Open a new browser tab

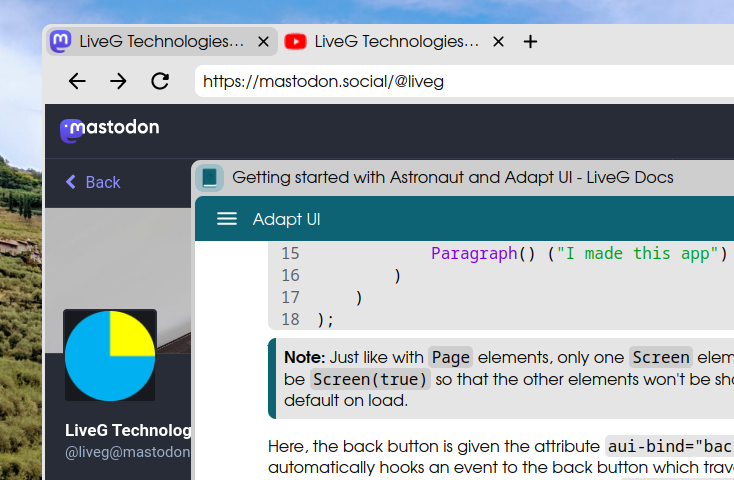[531, 41]
